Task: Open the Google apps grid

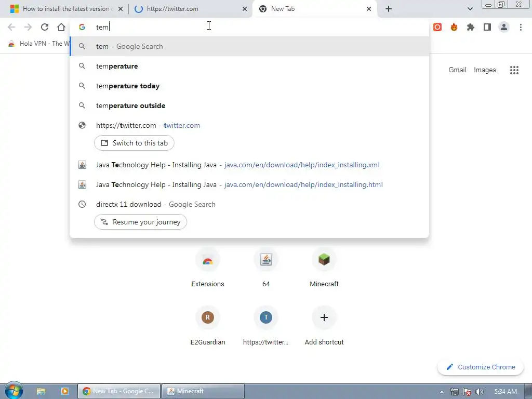Action: (x=514, y=70)
